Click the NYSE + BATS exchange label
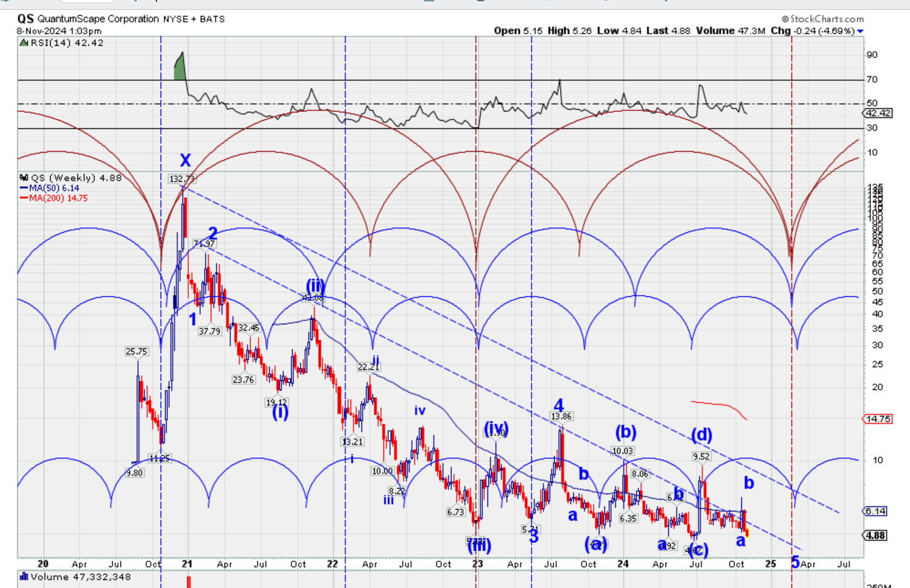Image resolution: width=910 pixels, height=588 pixels. tap(194, 19)
